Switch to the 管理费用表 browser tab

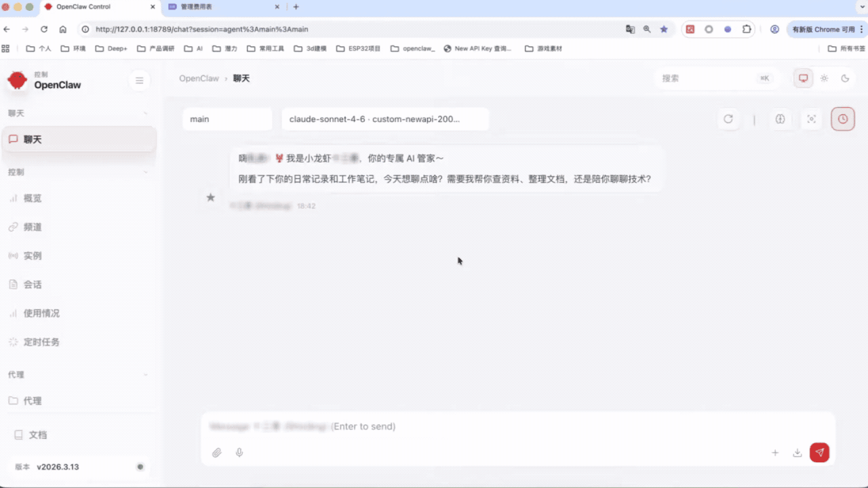(217, 7)
